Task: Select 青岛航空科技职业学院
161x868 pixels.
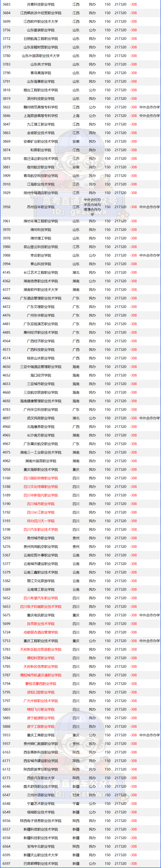Action: (41, 176)
